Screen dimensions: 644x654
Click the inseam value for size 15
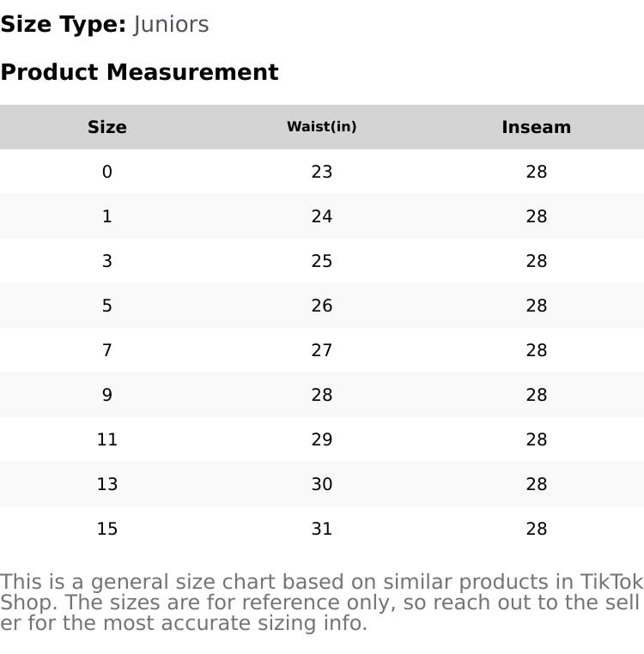(x=537, y=529)
